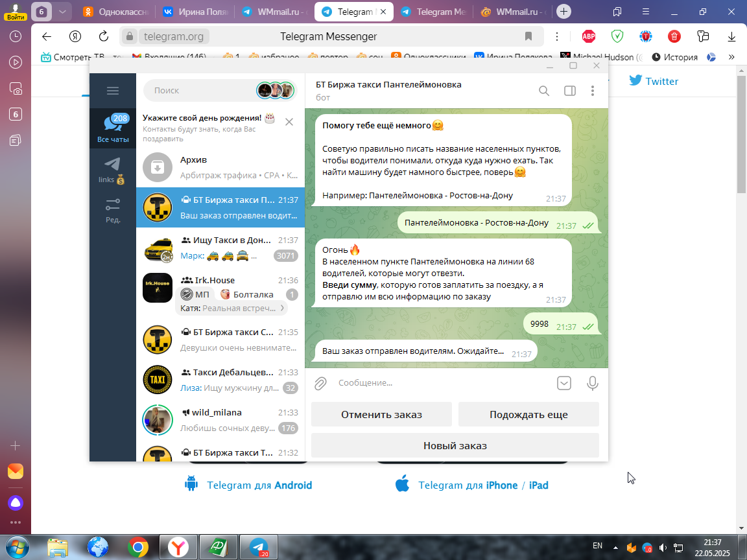Switch to the first WMmail.ru browser tab
The height and width of the screenshot is (560, 747).
[x=274, y=12]
